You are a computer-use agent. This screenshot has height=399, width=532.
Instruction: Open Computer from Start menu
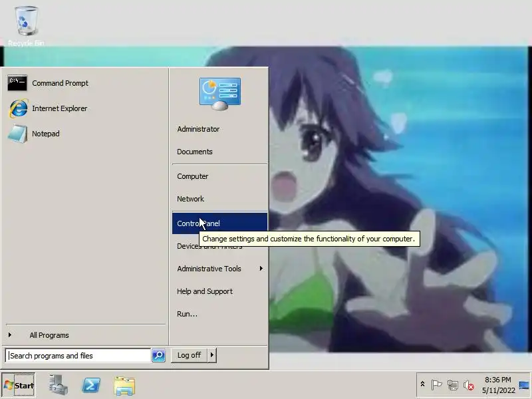tap(193, 176)
